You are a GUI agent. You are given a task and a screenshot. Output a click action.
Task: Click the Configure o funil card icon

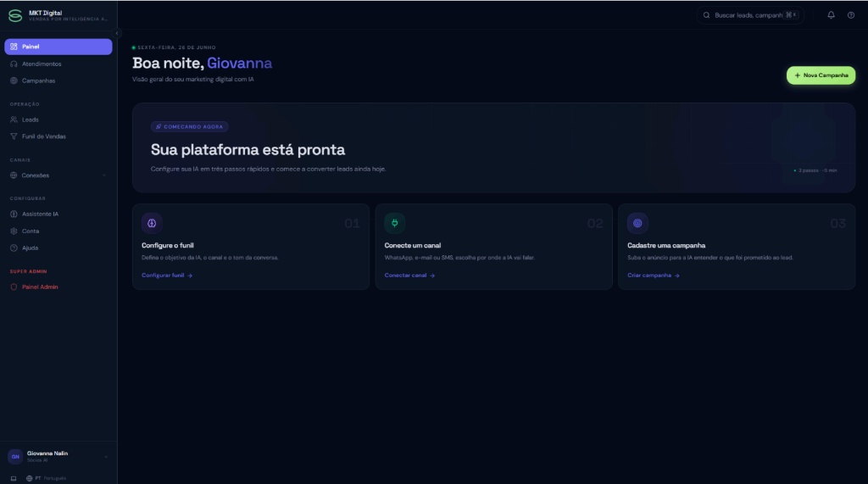coord(152,223)
